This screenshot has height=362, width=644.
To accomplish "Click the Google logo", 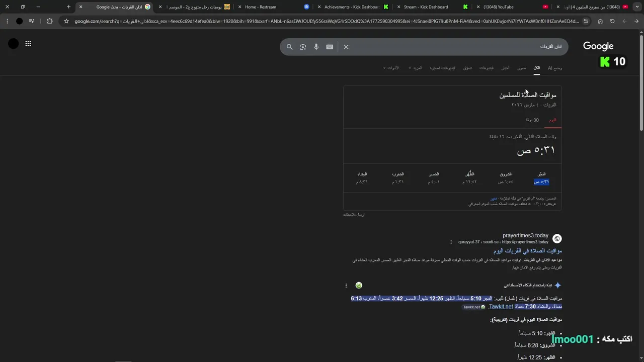I will pyautogui.click(x=598, y=46).
